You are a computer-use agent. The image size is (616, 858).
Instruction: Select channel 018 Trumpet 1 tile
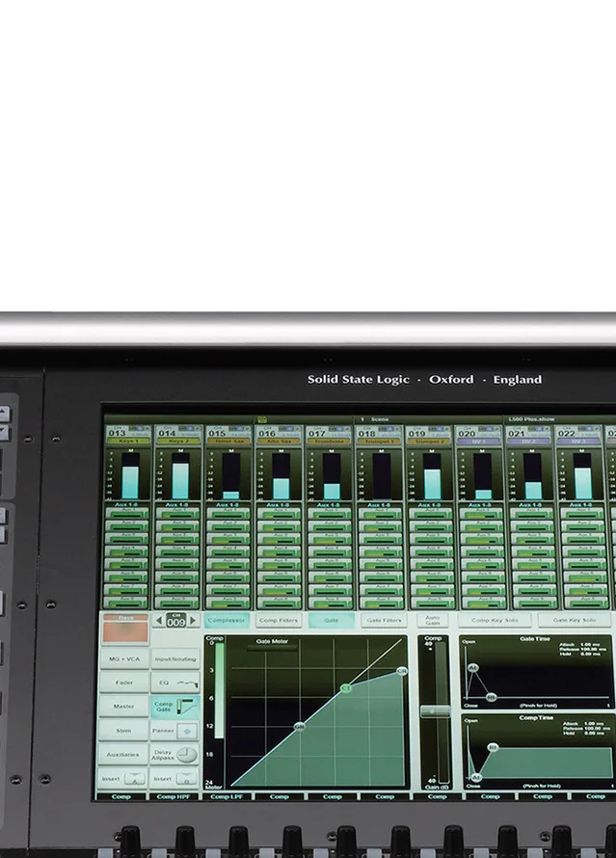click(379, 436)
